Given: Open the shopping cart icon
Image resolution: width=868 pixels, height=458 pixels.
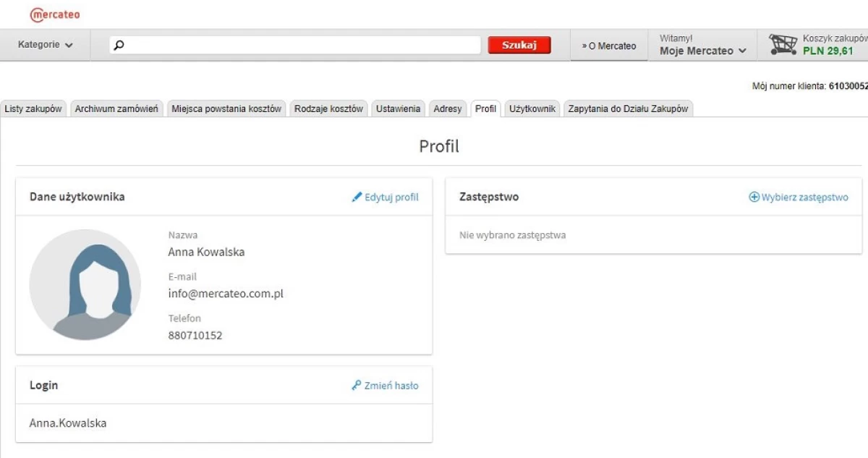Looking at the screenshot, I should [x=783, y=45].
